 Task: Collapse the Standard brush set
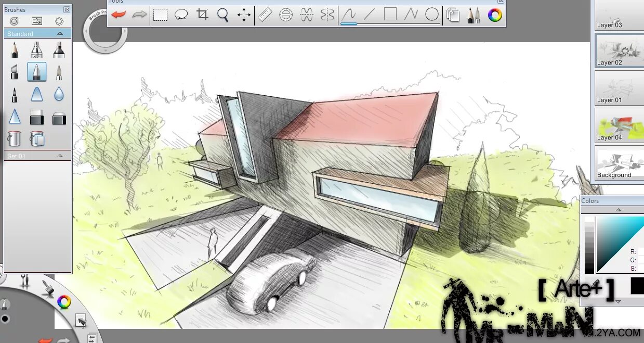(x=60, y=34)
